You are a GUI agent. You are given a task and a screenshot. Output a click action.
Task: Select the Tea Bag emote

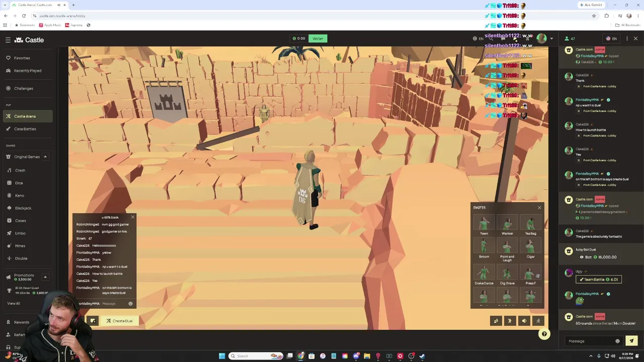530,225
